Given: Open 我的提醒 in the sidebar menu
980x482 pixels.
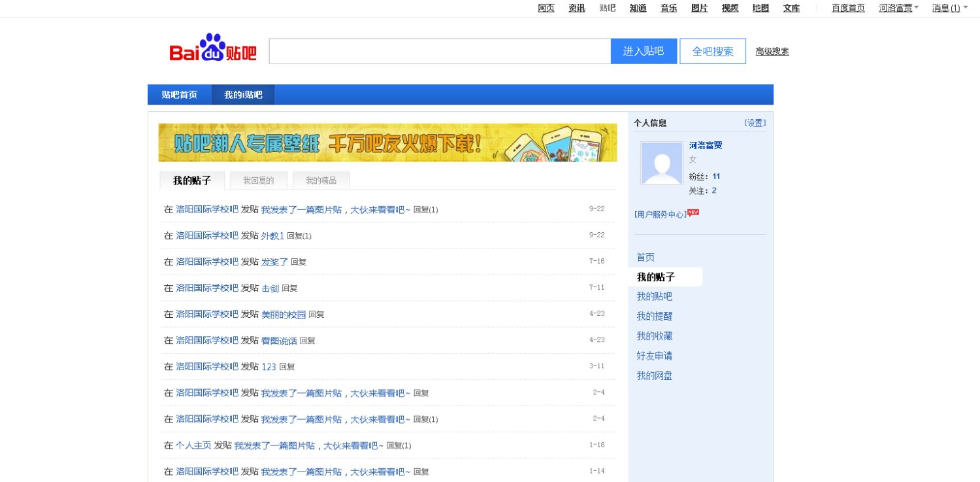Looking at the screenshot, I should point(655,316).
